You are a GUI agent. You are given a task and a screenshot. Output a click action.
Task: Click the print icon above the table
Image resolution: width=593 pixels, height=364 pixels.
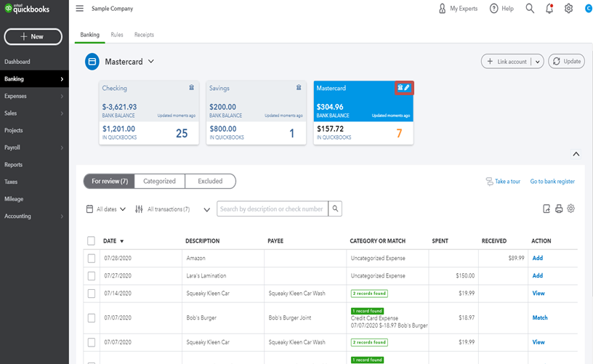coord(559,209)
